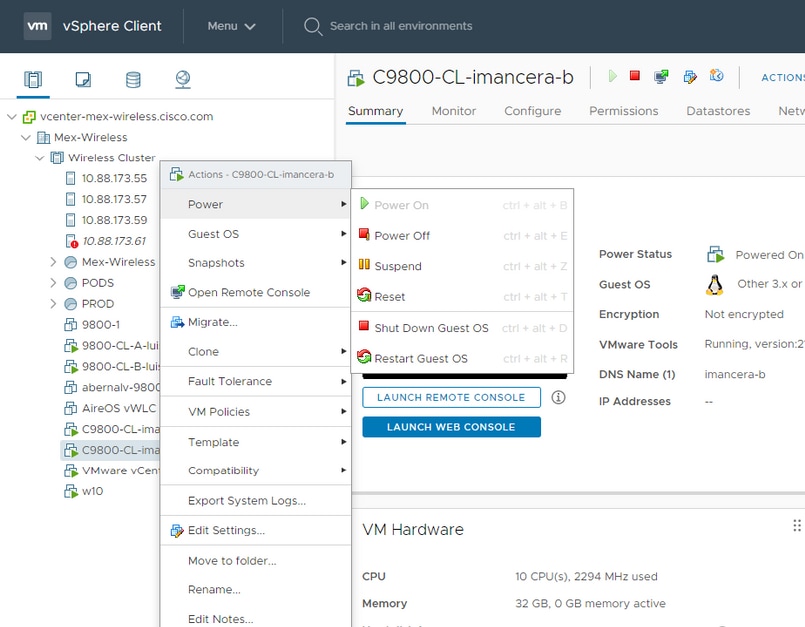Switch to the Datastores tab
The width and height of the screenshot is (805, 627).
click(718, 111)
